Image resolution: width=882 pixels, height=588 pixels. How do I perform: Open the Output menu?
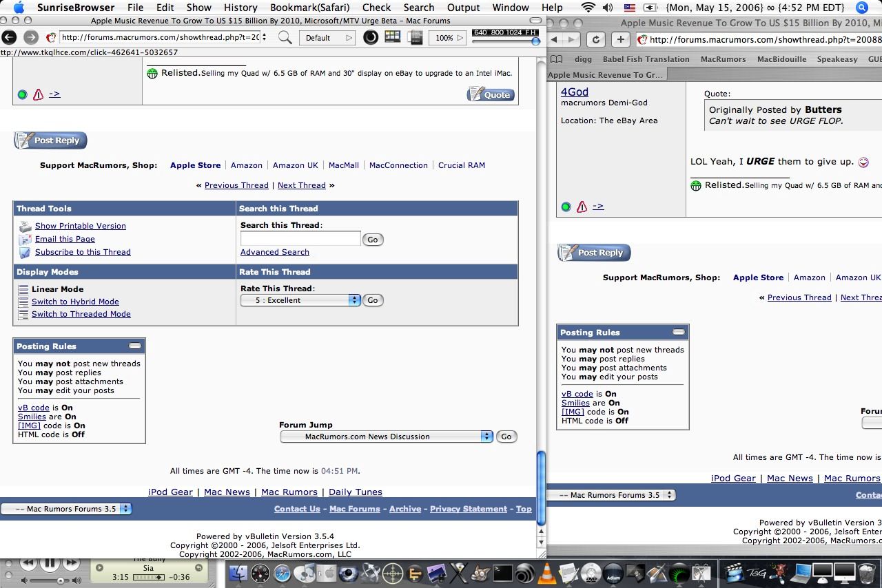(463, 8)
